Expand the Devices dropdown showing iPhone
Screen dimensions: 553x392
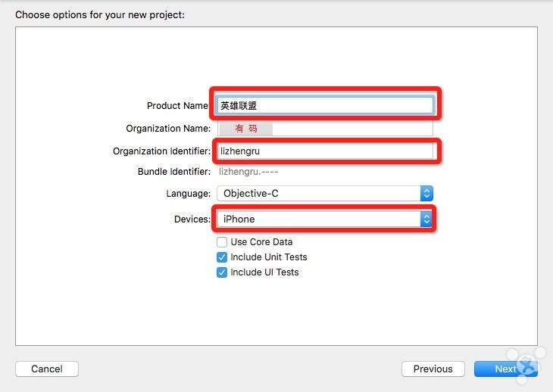pyautogui.click(x=324, y=219)
